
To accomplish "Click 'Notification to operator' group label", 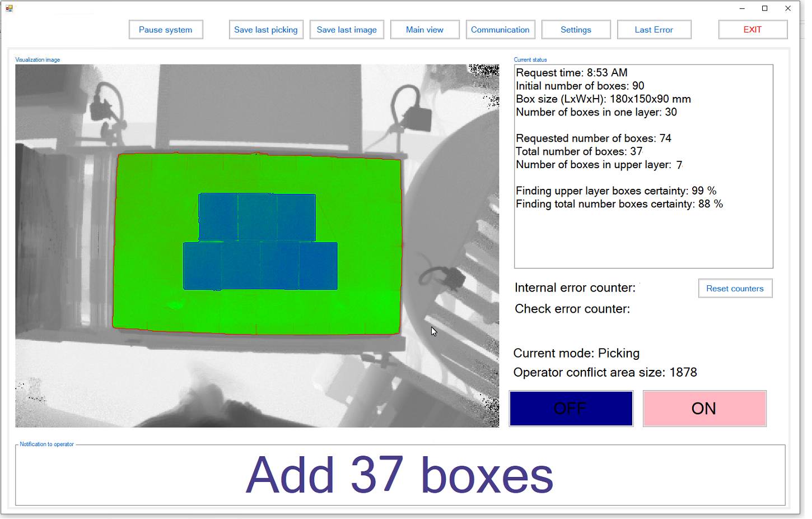I will [x=46, y=444].
